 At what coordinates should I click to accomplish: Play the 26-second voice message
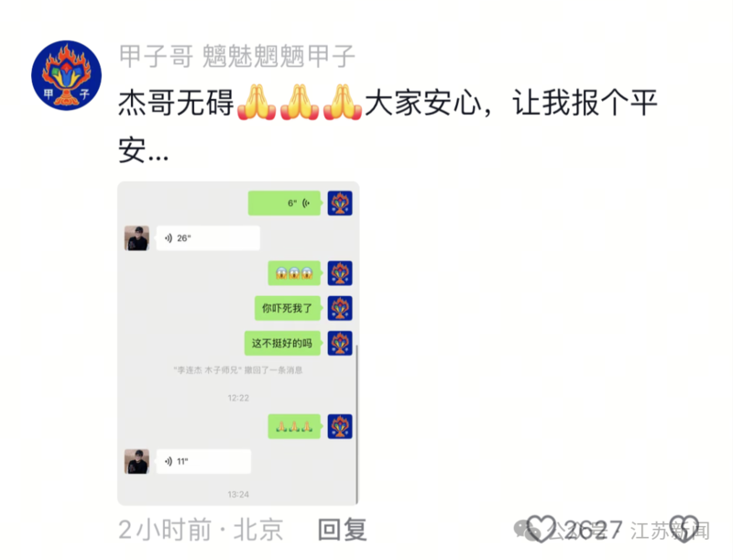point(208,238)
